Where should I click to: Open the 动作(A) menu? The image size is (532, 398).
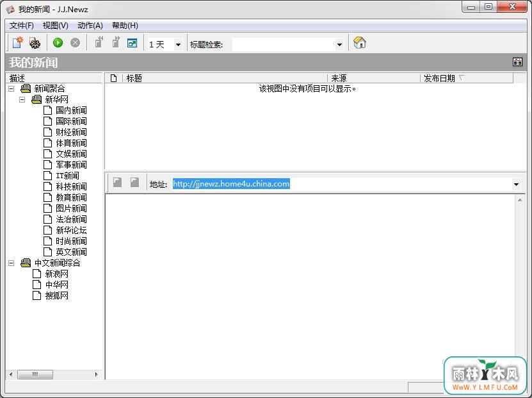90,26
